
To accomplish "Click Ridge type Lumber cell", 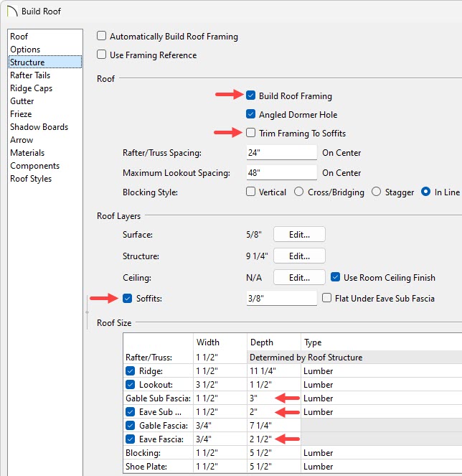I will coord(382,371).
